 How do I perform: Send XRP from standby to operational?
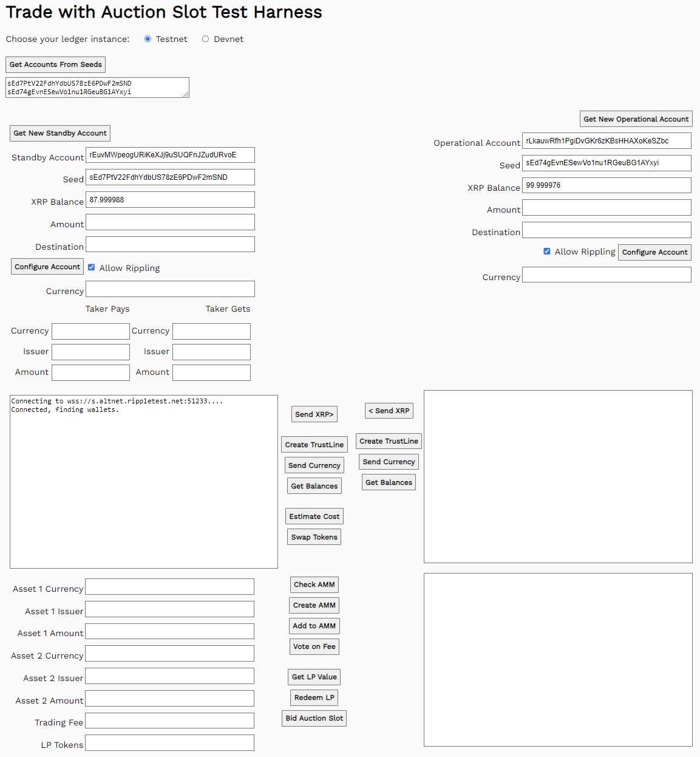pyautogui.click(x=314, y=414)
